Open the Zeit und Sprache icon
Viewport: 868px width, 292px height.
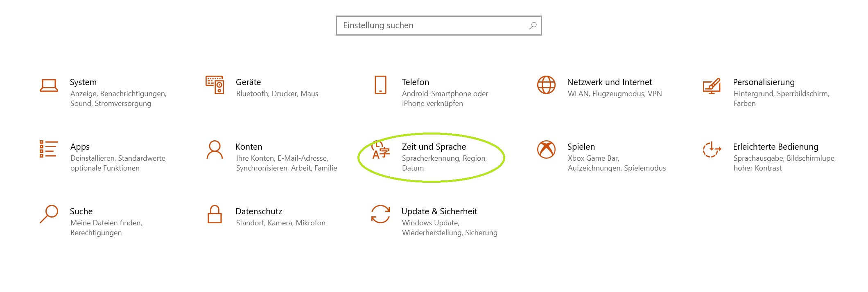click(x=380, y=150)
